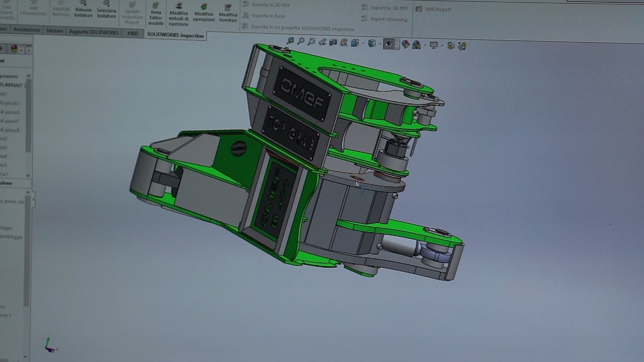
Task: Switch to the Annotazione tab
Action: [27, 30]
